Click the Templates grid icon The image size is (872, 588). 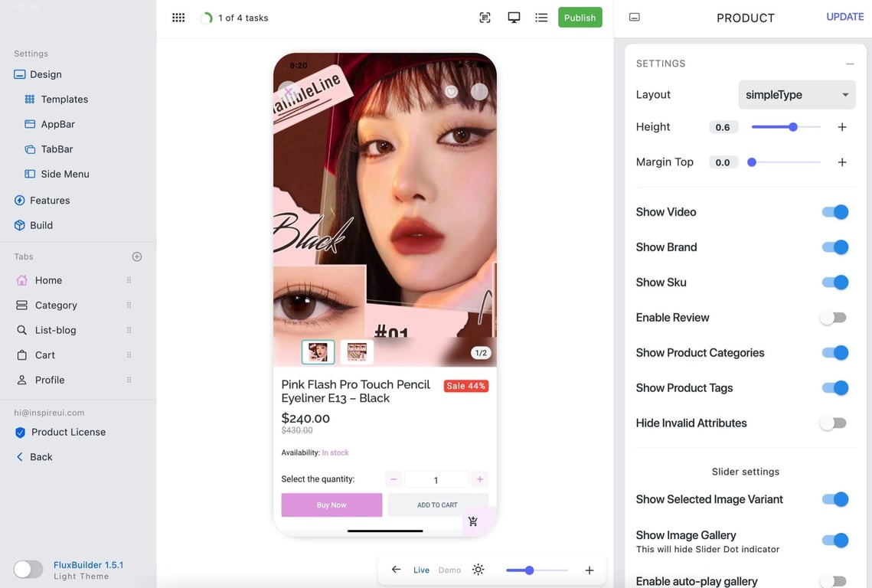(x=30, y=99)
